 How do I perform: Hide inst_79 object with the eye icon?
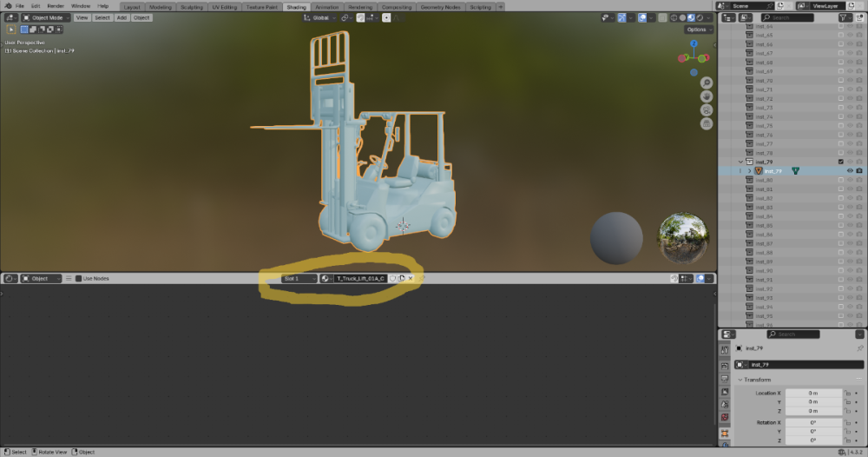tap(850, 171)
